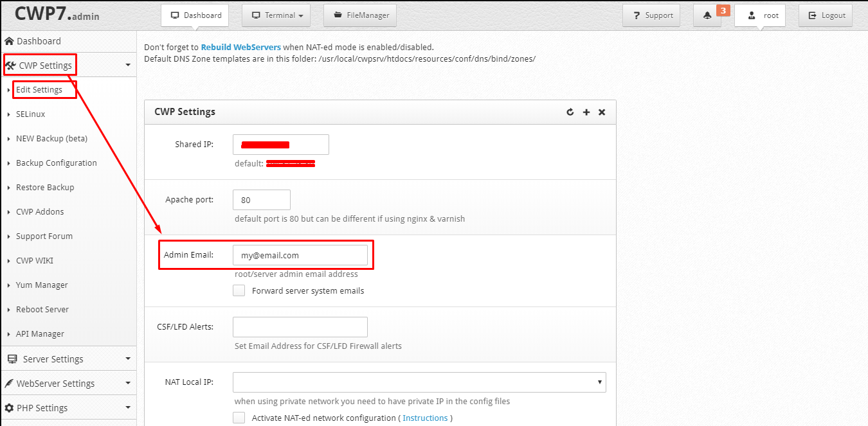Image resolution: width=868 pixels, height=426 pixels.
Task: Open the NAT Local IP dropdown
Action: (x=419, y=382)
